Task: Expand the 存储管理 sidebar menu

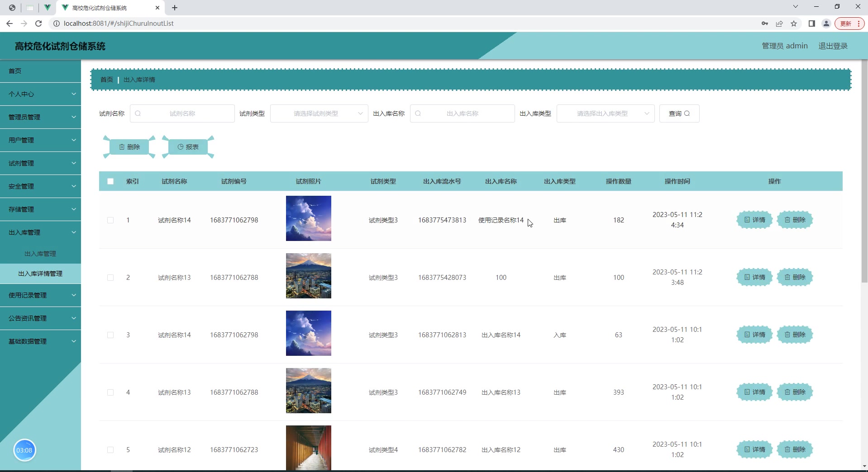Action: (x=40, y=209)
